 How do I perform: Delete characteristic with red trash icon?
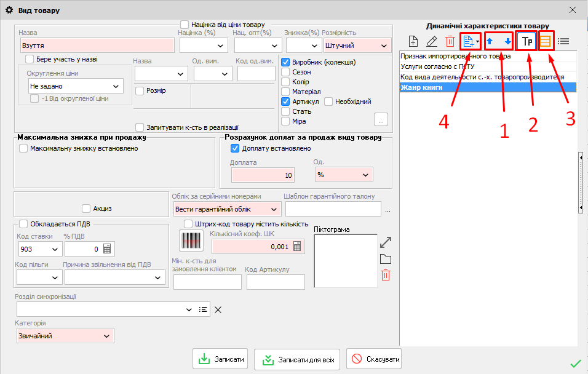450,42
